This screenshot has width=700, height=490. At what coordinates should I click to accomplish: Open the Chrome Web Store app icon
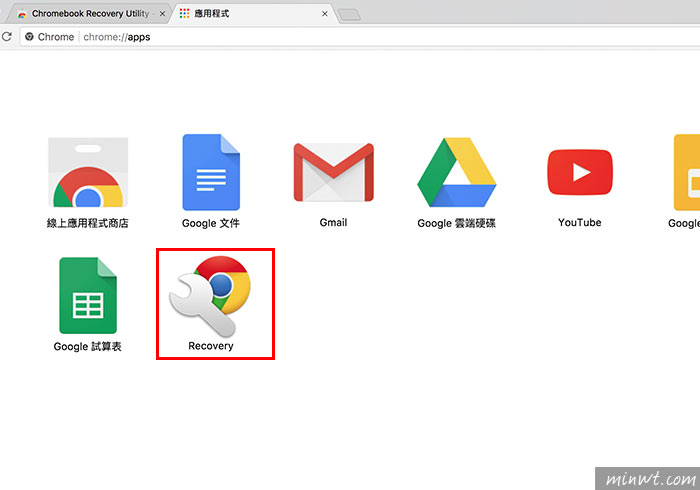pos(88,172)
